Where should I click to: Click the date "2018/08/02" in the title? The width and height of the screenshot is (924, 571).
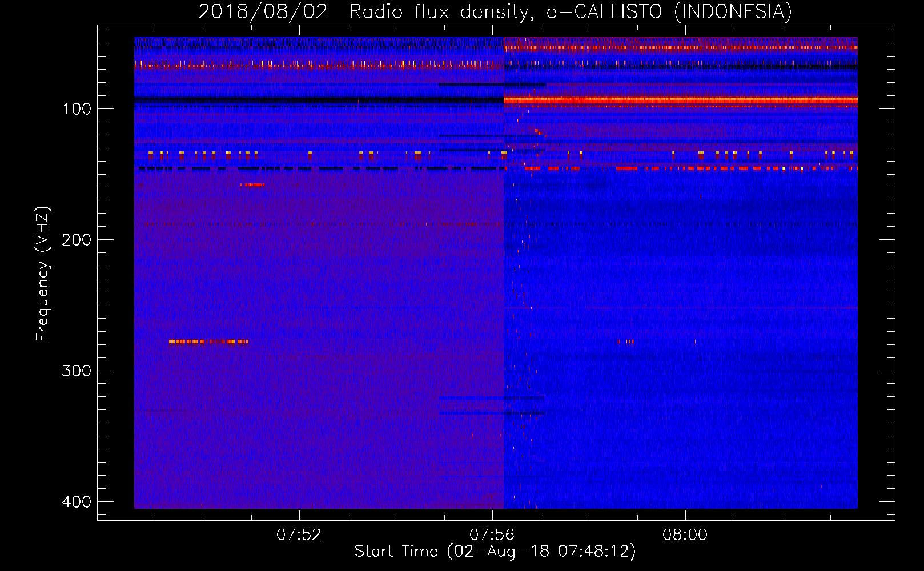tap(263, 11)
